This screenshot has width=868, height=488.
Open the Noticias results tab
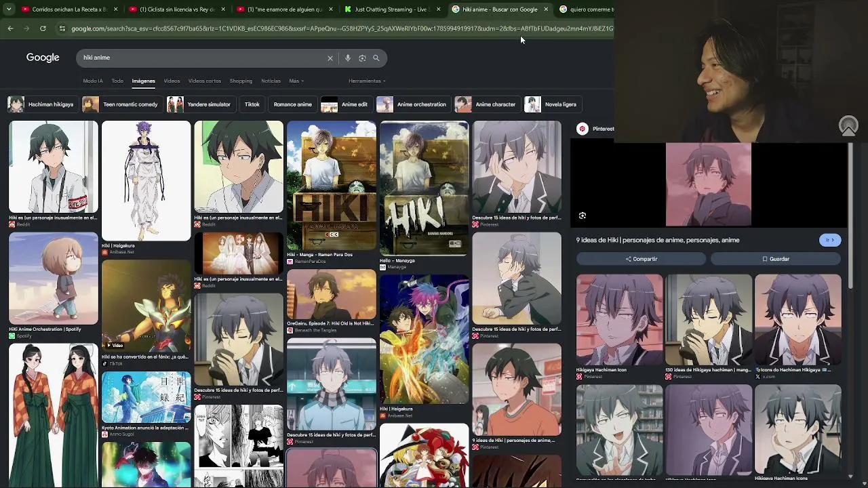pos(271,81)
